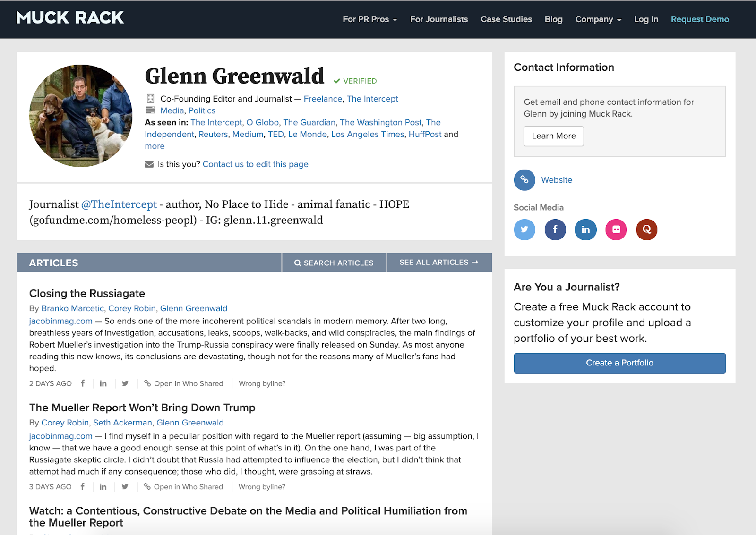Click Glenn Greenwald's profile photo
Screen dimensions: 756x535
coord(81,116)
